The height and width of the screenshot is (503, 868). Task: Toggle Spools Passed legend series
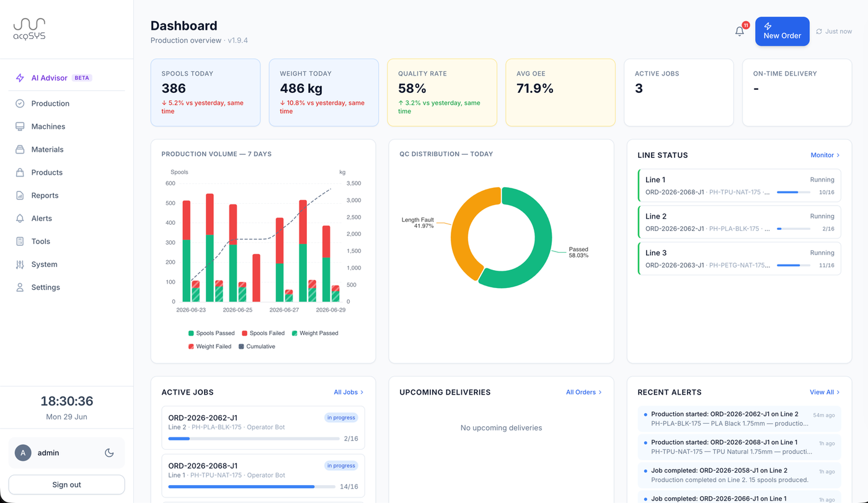point(211,333)
